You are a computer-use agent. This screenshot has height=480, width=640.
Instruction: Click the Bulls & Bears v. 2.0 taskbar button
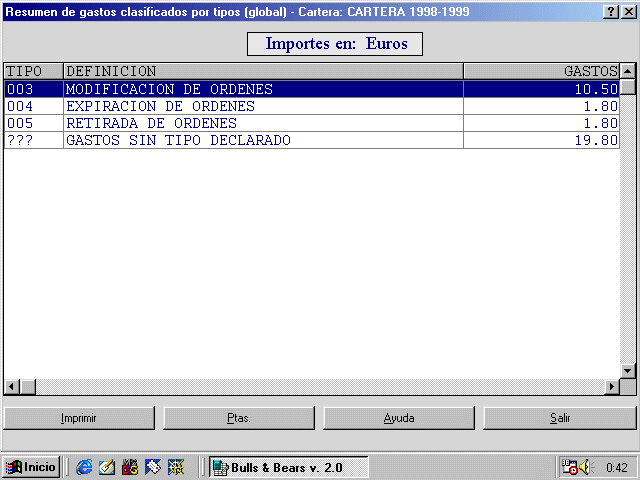coord(289,467)
